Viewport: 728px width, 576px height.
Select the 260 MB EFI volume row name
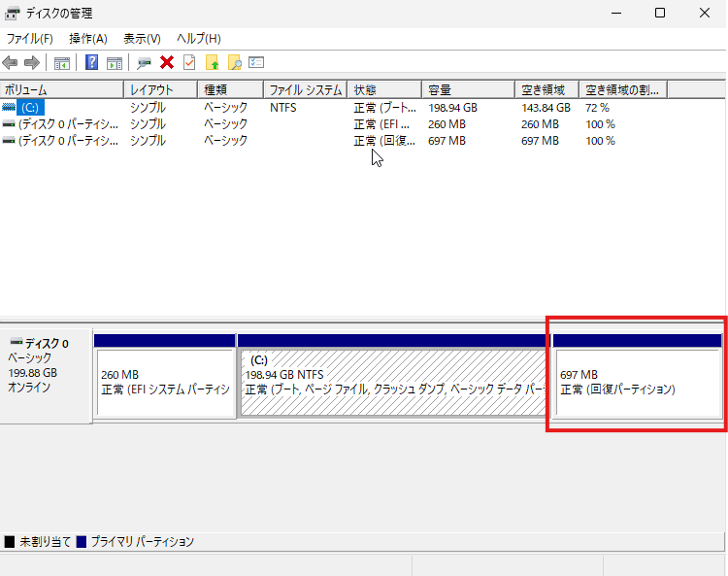point(68,124)
